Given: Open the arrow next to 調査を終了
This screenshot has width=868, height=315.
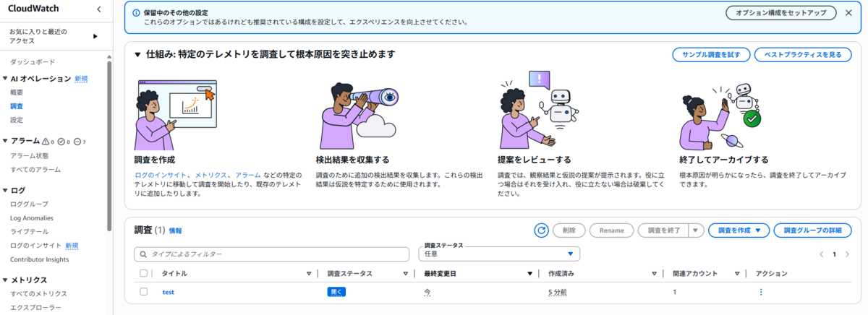Looking at the screenshot, I should [x=696, y=230].
